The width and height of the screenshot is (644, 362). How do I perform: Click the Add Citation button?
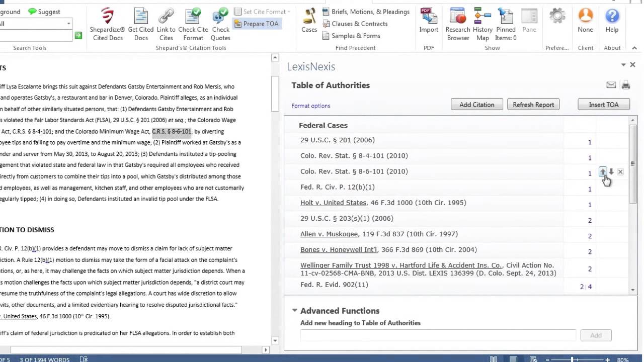(476, 105)
